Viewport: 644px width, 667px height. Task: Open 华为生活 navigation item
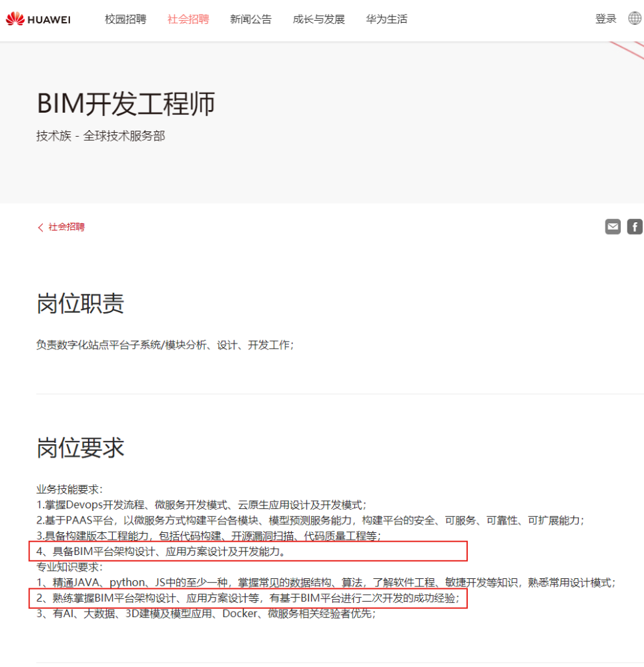click(x=386, y=19)
